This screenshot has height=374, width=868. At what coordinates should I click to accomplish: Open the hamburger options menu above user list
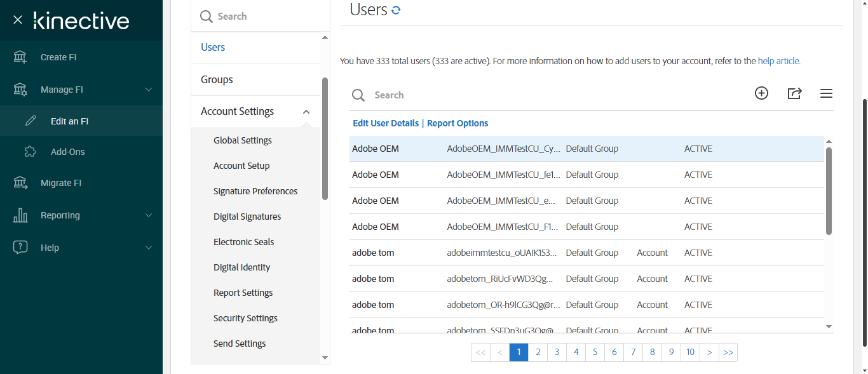(x=826, y=93)
